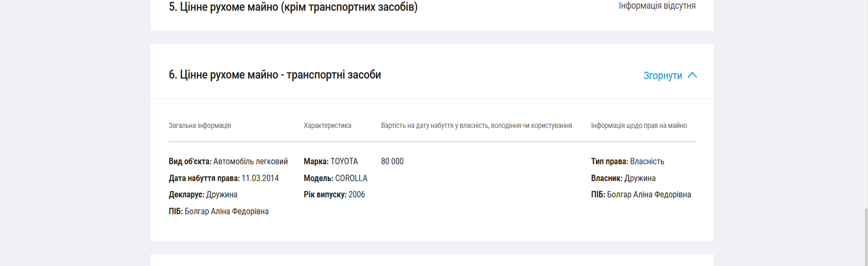Click section 5 heading Цінне рухоме майно
This screenshot has height=266, width=868.
pos(293,7)
